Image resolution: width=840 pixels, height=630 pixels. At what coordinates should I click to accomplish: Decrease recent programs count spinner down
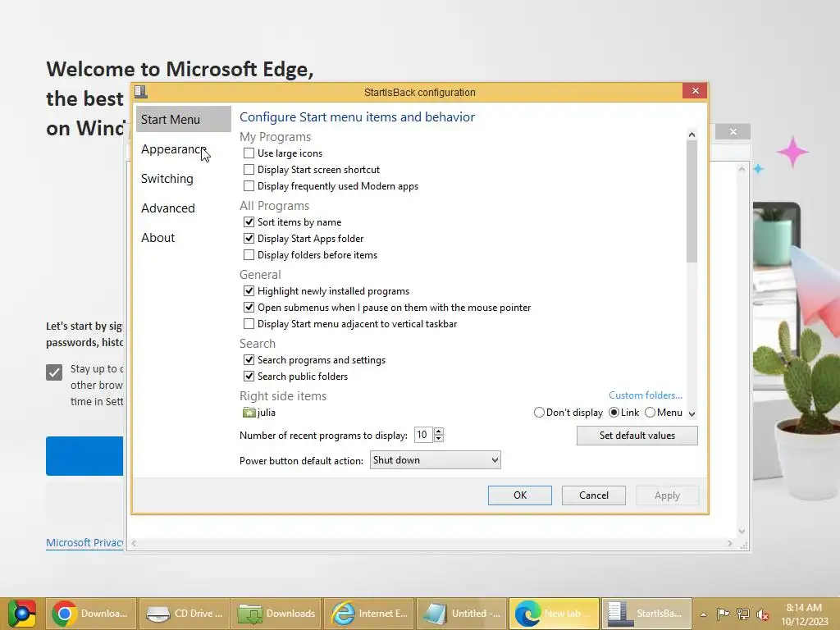pyautogui.click(x=438, y=438)
